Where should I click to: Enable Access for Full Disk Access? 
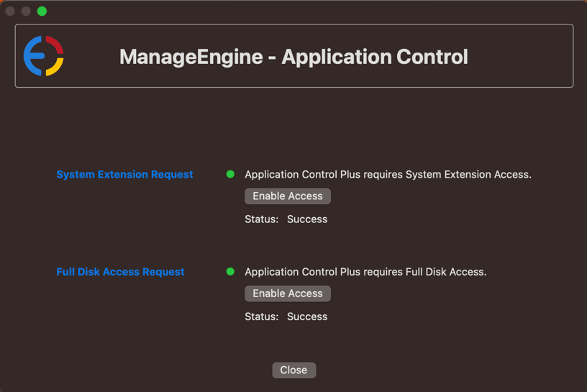tap(288, 293)
